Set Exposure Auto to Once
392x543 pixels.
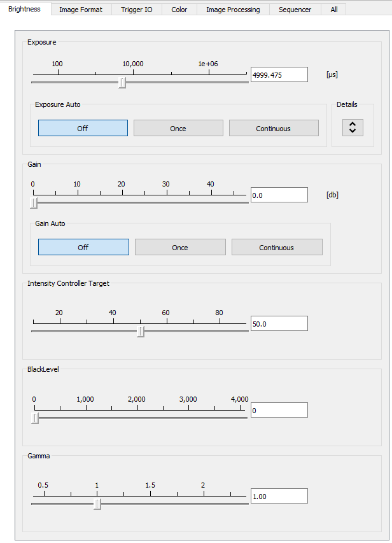(178, 128)
